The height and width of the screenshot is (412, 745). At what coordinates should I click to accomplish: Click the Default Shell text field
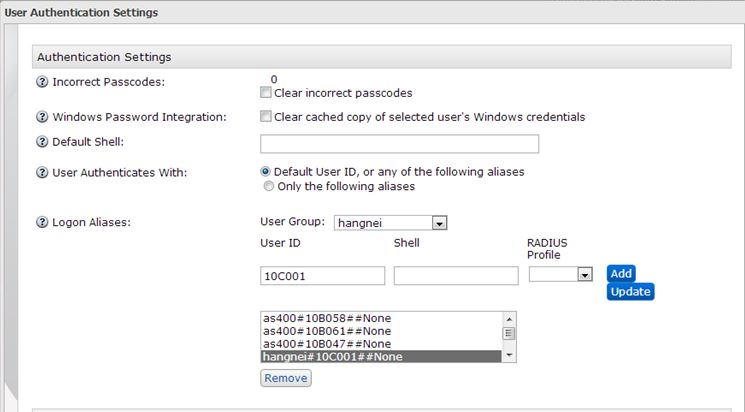coord(399,144)
